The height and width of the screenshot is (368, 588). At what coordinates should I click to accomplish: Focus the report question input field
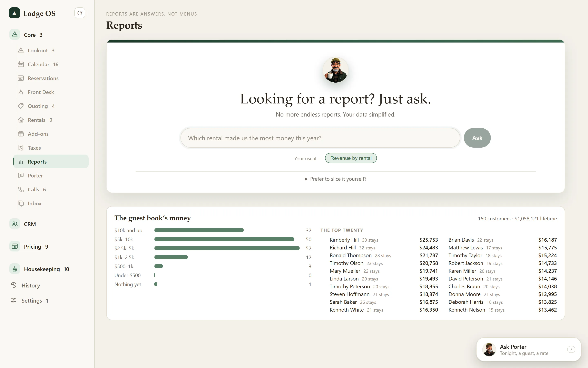(x=320, y=138)
